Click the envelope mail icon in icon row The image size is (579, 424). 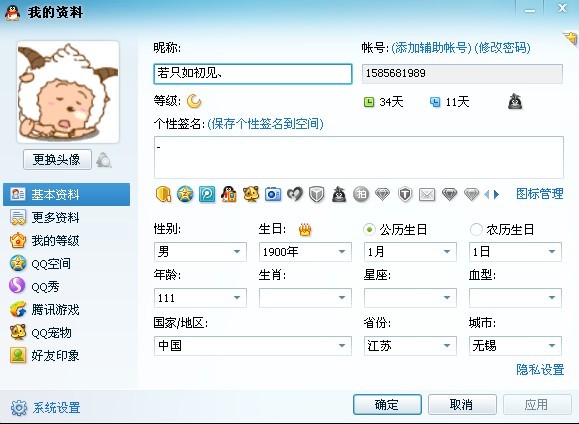pos(427,194)
